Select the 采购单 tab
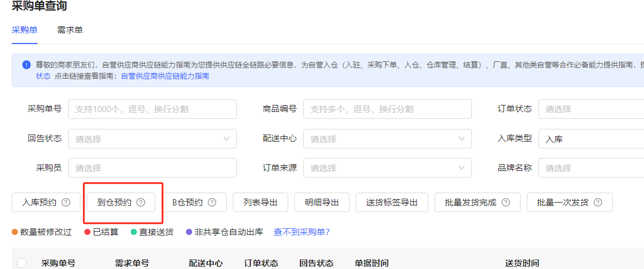The height and width of the screenshot is (269, 644). coord(25,30)
